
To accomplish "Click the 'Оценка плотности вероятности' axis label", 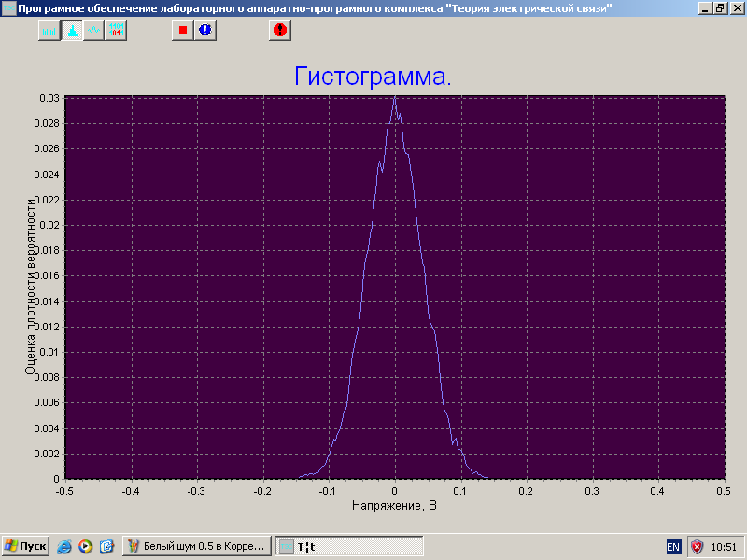I will tap(30, 286).
